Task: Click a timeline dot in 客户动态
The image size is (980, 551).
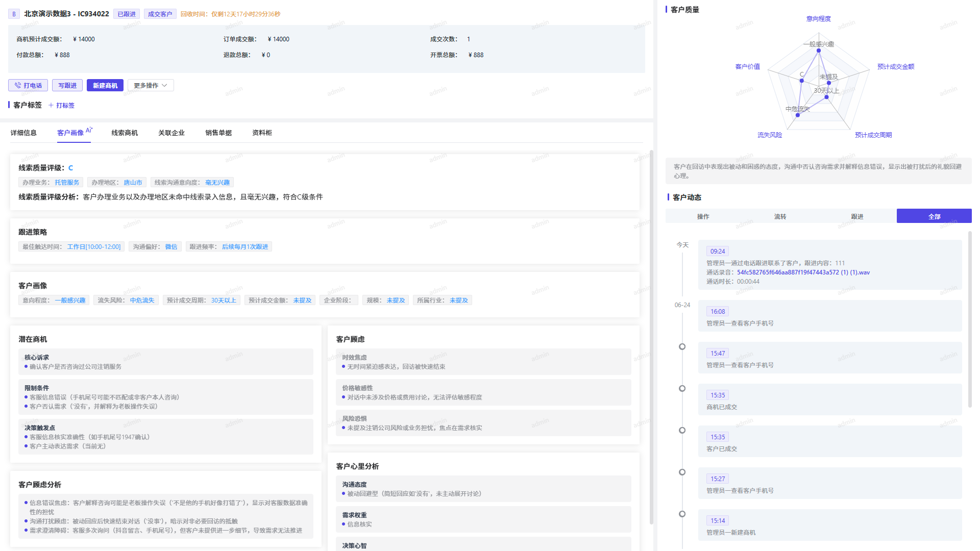Action: 682,346
